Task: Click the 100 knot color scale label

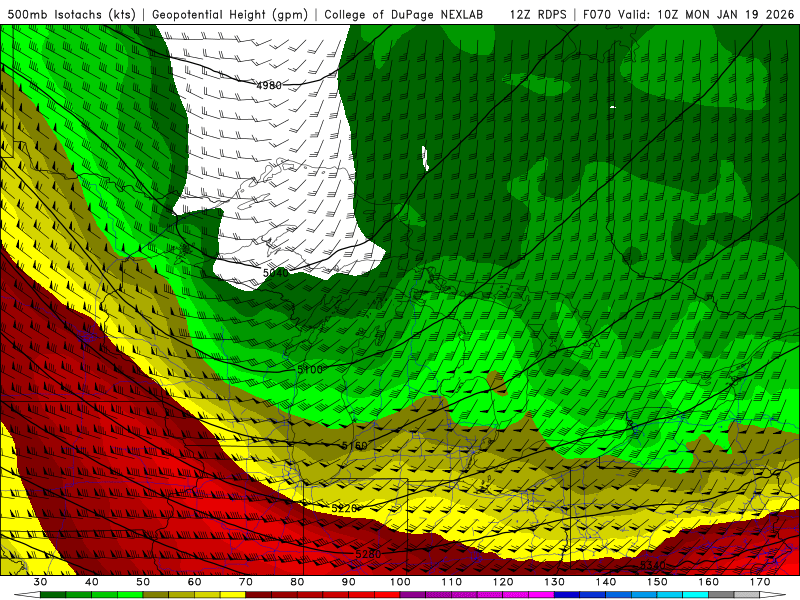Action: pos(401,582)
